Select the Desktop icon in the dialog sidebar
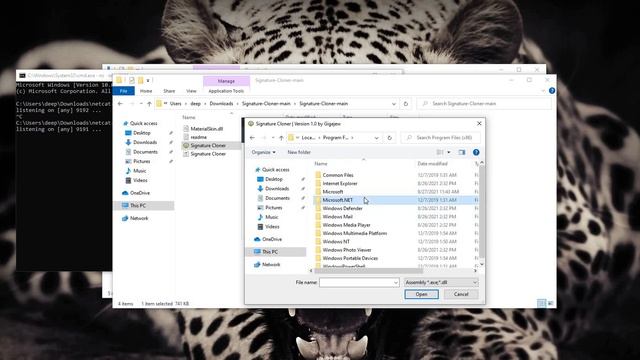This screenshot has width=640, height=360. tap(260, 179)
